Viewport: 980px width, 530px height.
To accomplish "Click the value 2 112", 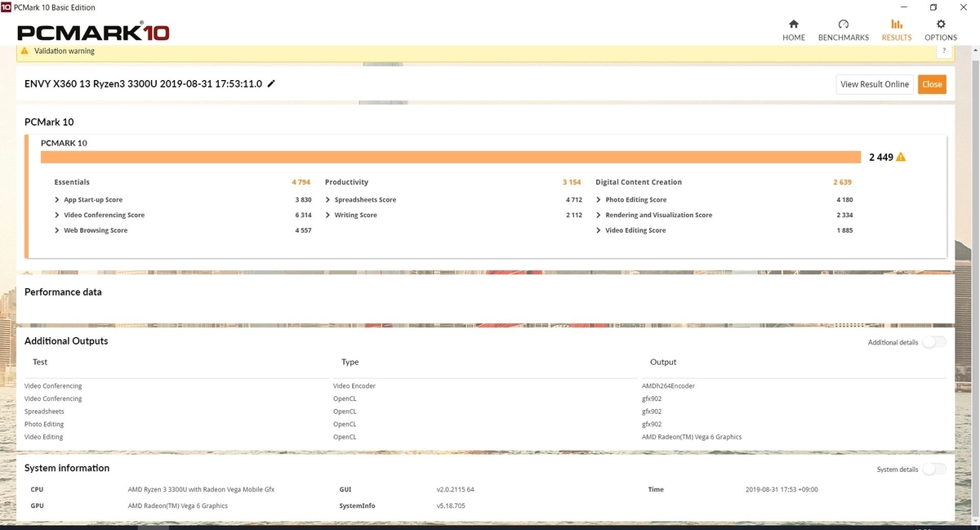I will tap(574, 216).
